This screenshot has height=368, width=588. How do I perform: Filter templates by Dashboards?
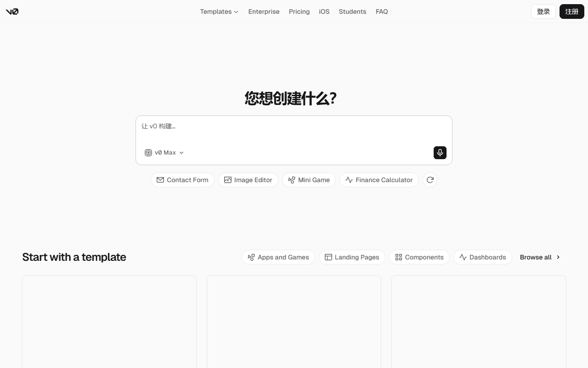point(483,257)
